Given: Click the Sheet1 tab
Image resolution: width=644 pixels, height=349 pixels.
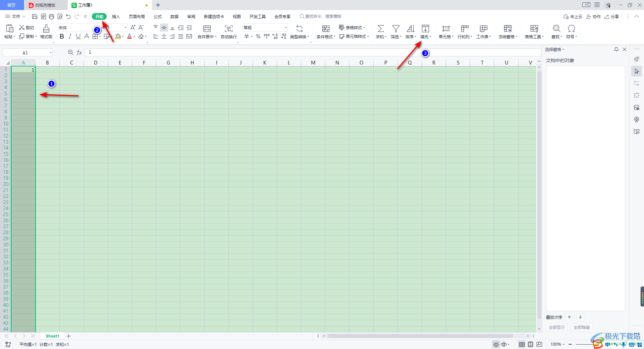Looking at the screenshot, I should (53, 336).
